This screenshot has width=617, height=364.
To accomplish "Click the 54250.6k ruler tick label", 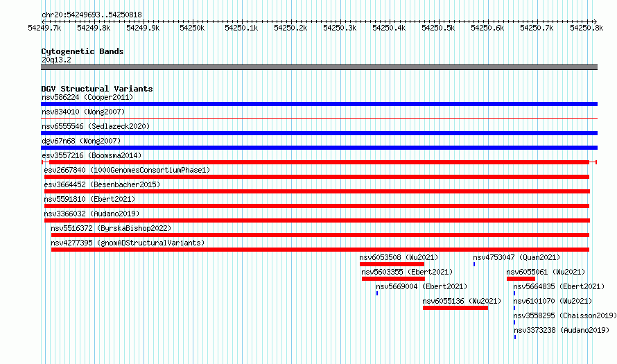I will (487, 28).
